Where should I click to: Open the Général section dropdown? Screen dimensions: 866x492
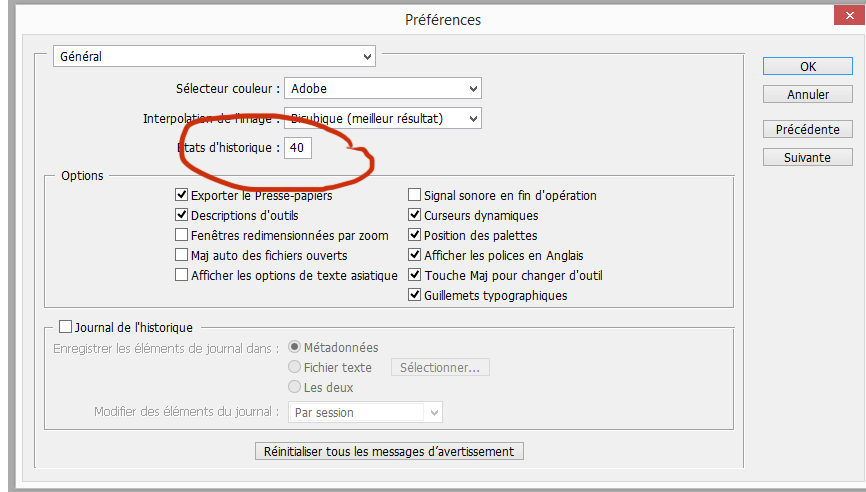click(x=214, y=57)
